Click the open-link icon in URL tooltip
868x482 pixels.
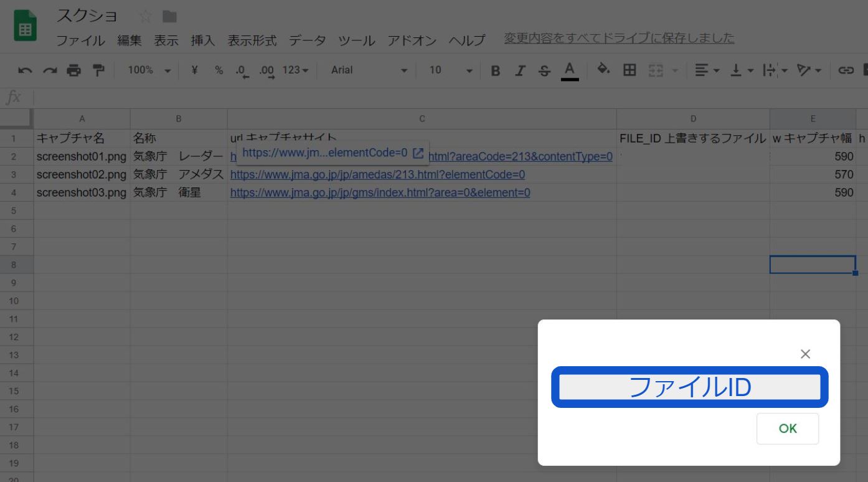[418, 153]
